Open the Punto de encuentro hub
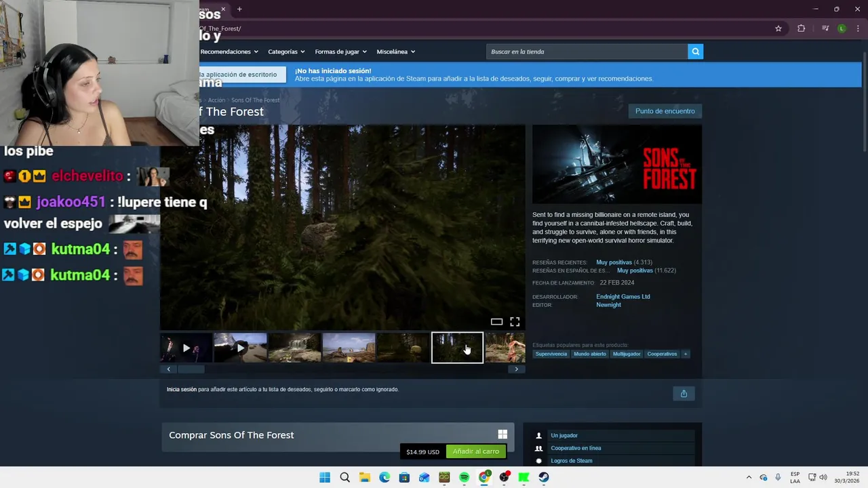The width and height of the screenshot is (868, 488). 665,111
